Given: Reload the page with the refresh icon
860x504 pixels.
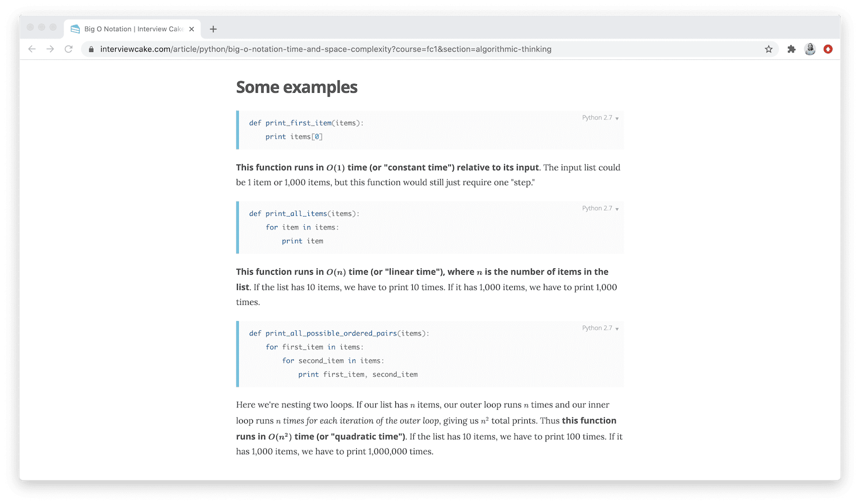Looking at the screenshot, I should tap(69, 49).
